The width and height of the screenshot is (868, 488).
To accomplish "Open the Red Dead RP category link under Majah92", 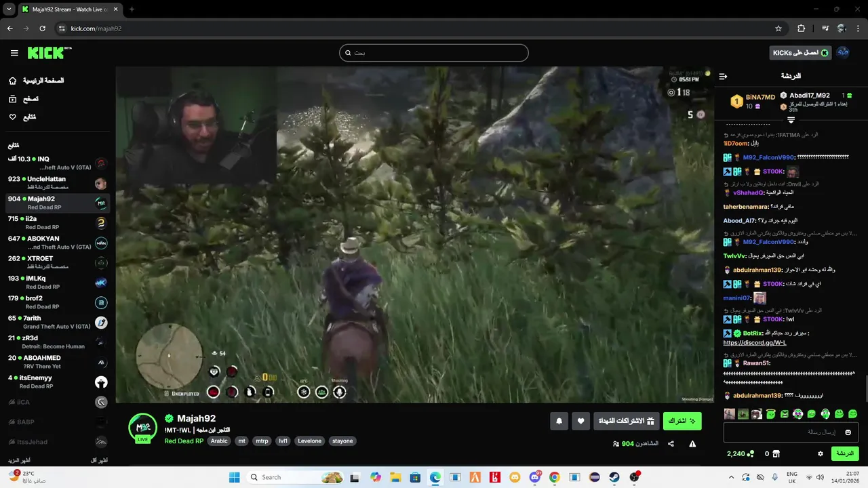I will tap(184, 441).
